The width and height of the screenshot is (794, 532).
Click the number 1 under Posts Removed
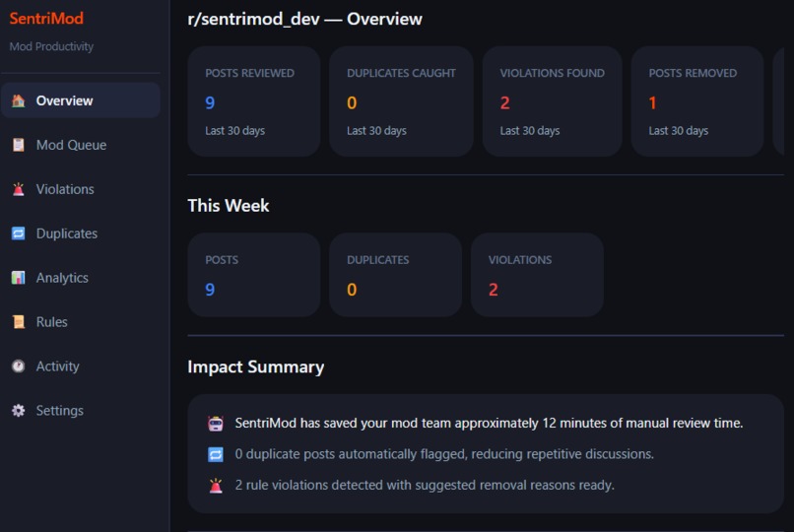[653, 102]
